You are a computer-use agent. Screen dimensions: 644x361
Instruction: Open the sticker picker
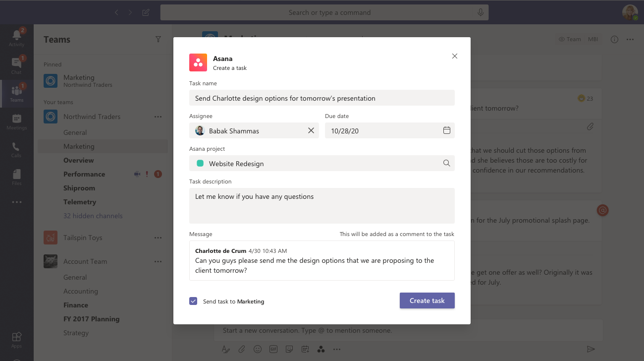pos(289,349)
